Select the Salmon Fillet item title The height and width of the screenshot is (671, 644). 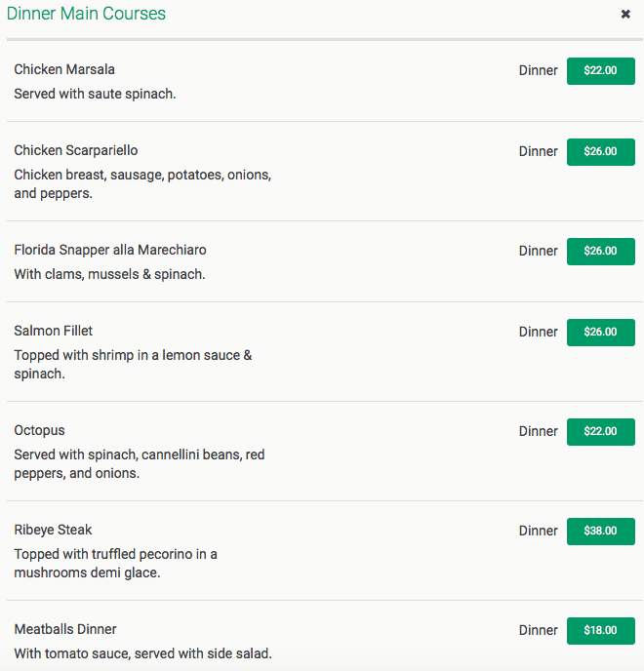53,331
